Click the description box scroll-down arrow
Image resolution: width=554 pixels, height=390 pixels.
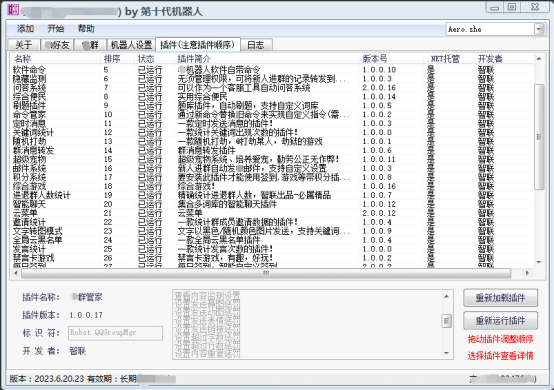pyautogui.click(x=446, y=353)
